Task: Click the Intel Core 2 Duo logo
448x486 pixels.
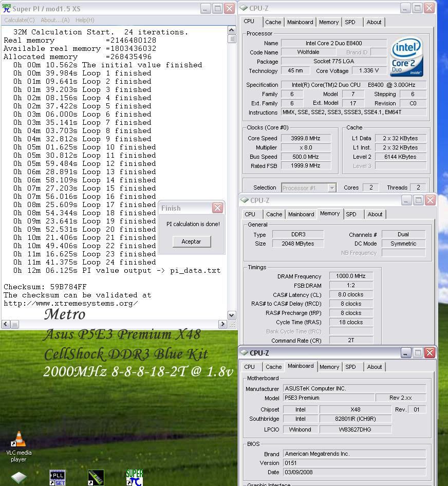Action: [406, 57]
